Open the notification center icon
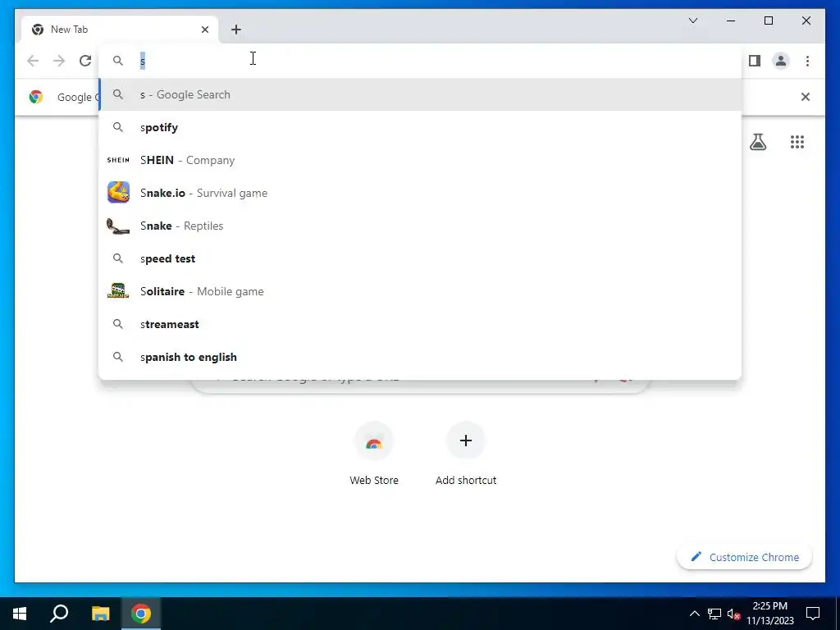Image resolution: width=840 pixels, height=630 pixels. 813,614
